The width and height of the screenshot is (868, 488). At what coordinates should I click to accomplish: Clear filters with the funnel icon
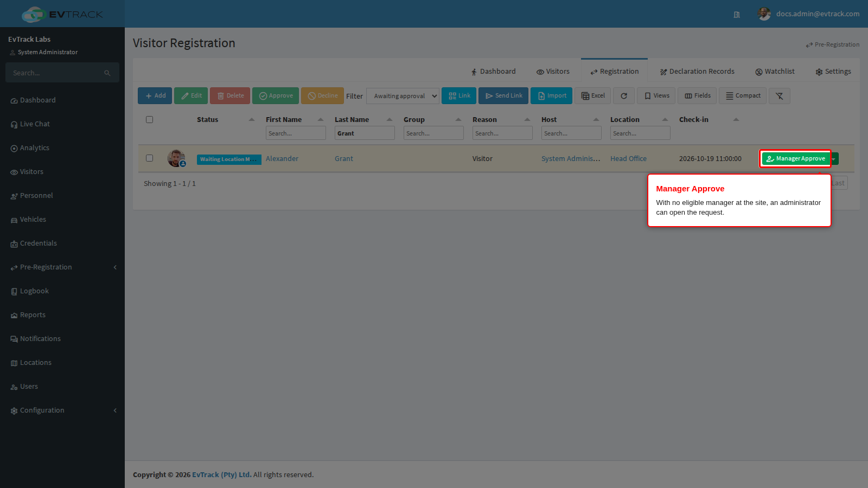780,96
